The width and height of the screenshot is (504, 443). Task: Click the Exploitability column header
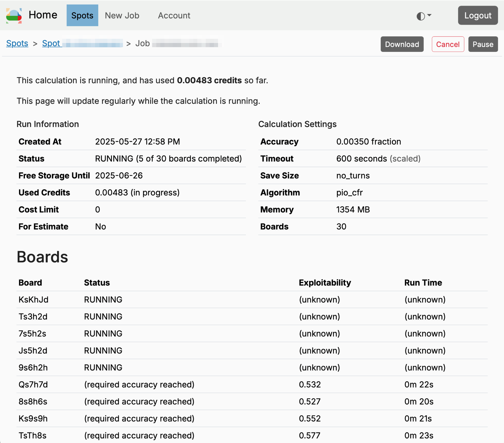325,283
